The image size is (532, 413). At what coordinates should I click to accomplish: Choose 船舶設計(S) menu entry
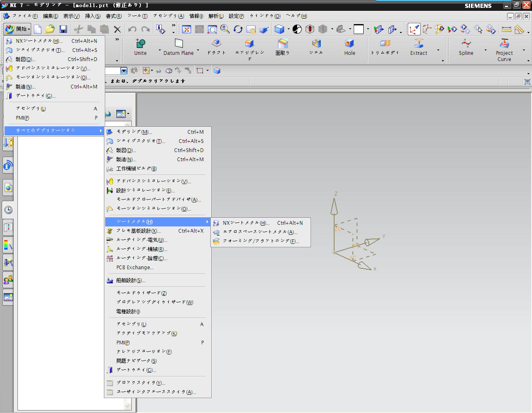pos(158,280)
